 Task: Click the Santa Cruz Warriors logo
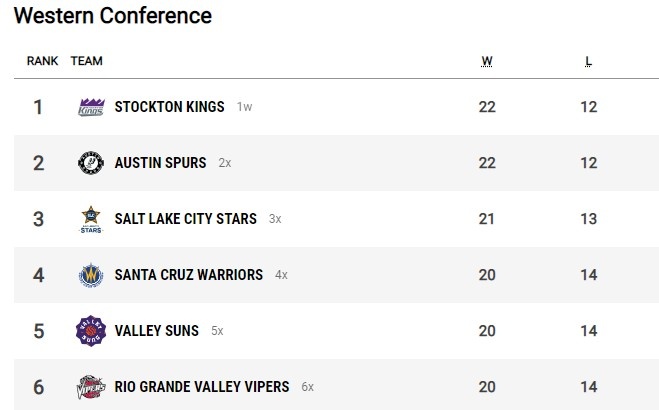coord(91,275)
